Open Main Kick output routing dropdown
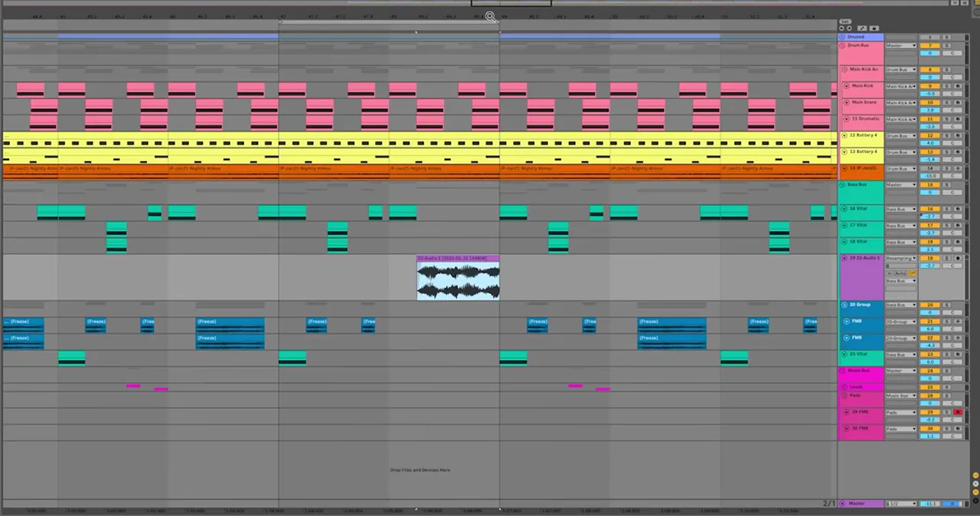 901,86
